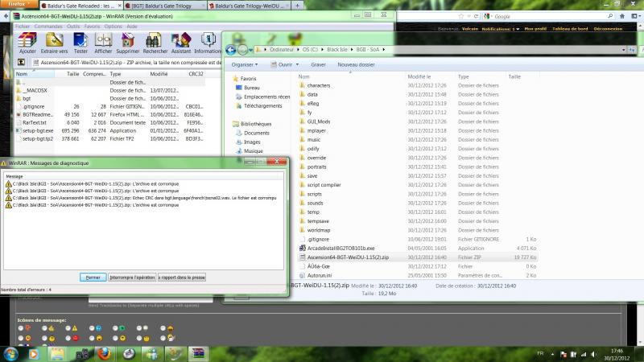The height and width of the screenshot is (362, 644).
Task: Click the Explorer back arrow button
Action: [230, 50]
